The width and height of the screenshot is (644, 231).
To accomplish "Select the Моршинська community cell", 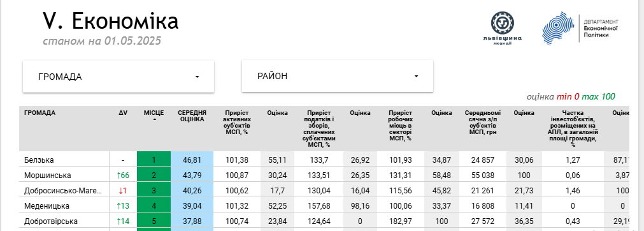I will pos(48,175).
